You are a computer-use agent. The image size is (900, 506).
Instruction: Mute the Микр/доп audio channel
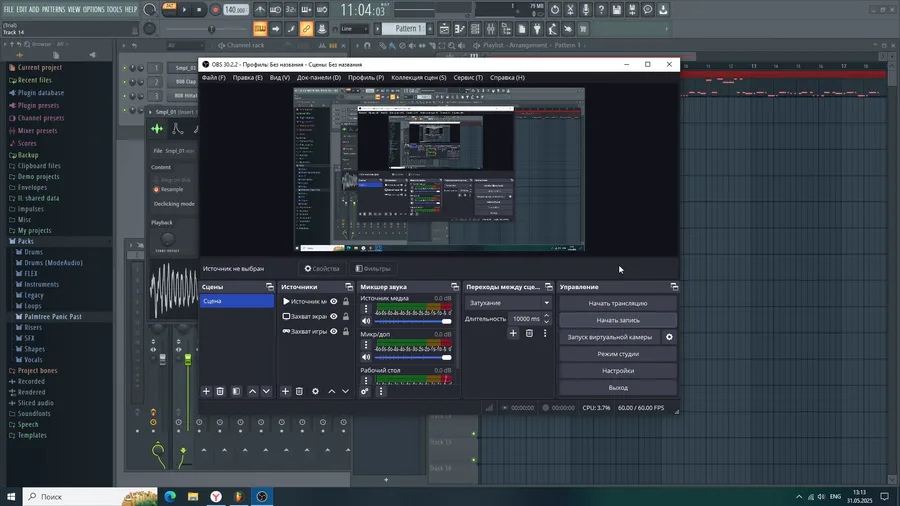coord(366,357)
